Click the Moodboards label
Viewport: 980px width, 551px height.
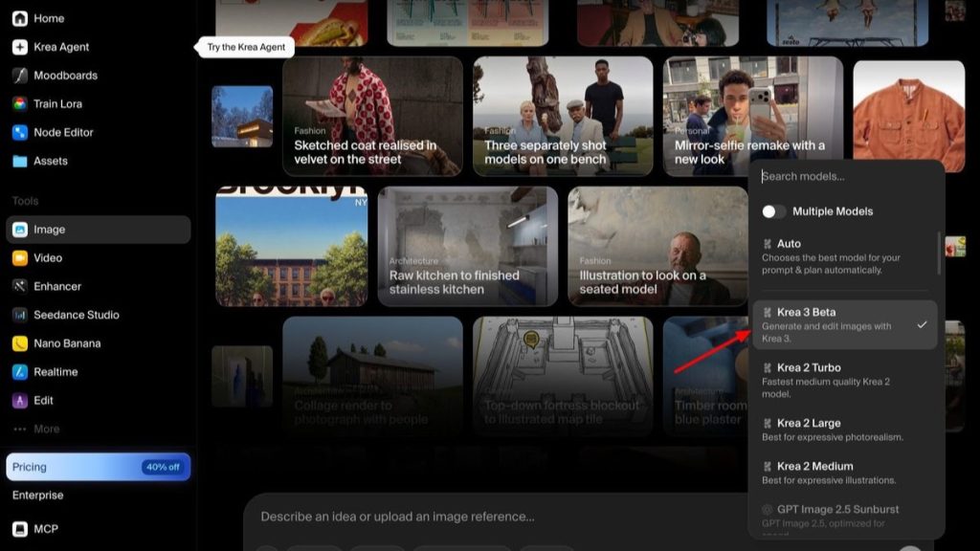tap(66, 76)
